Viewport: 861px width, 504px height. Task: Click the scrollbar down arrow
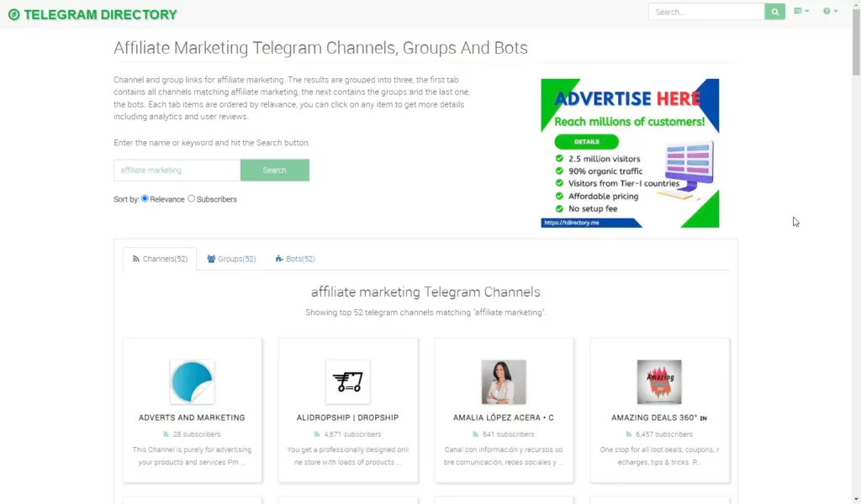click(856, 499)
